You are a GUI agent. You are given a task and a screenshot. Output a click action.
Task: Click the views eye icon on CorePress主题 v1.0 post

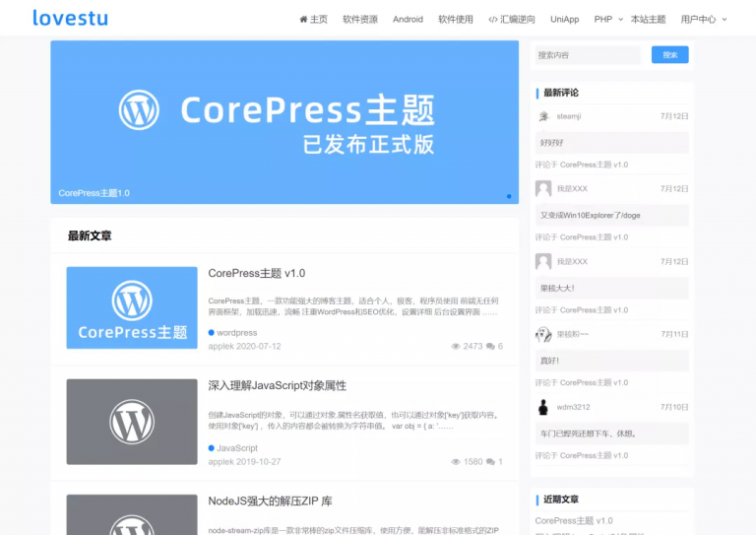456,347
